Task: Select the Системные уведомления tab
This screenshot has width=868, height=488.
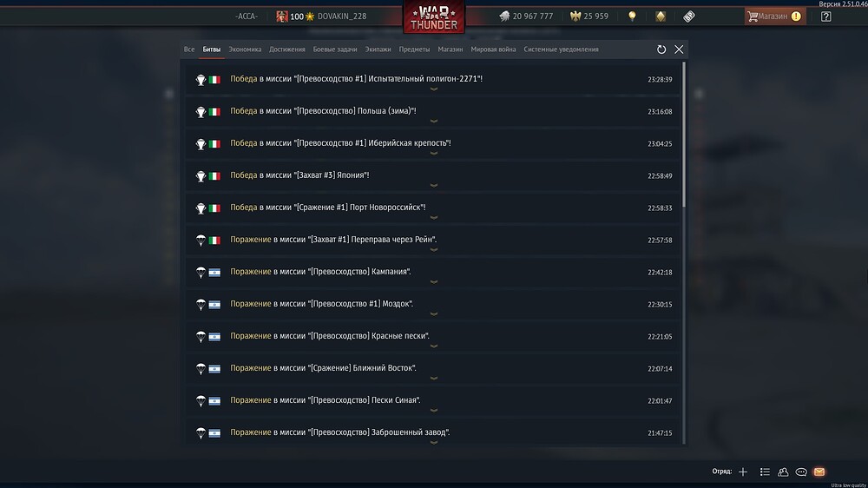Action: click(x=561, y=49)
